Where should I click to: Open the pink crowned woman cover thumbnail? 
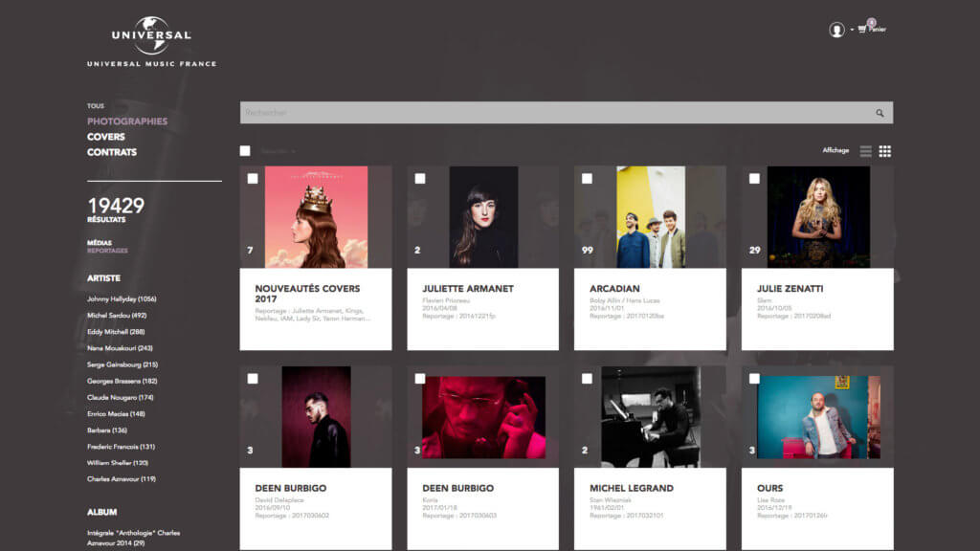pos(316,217)
